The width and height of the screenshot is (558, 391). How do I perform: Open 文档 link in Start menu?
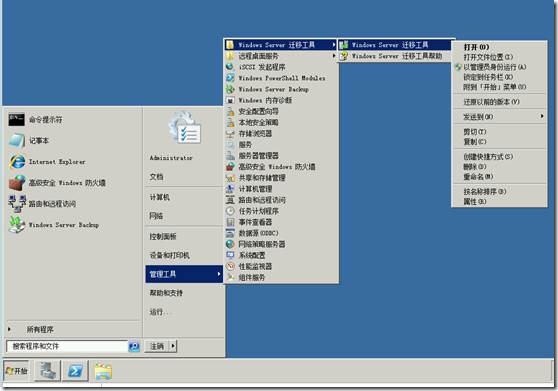click(156, 177)
